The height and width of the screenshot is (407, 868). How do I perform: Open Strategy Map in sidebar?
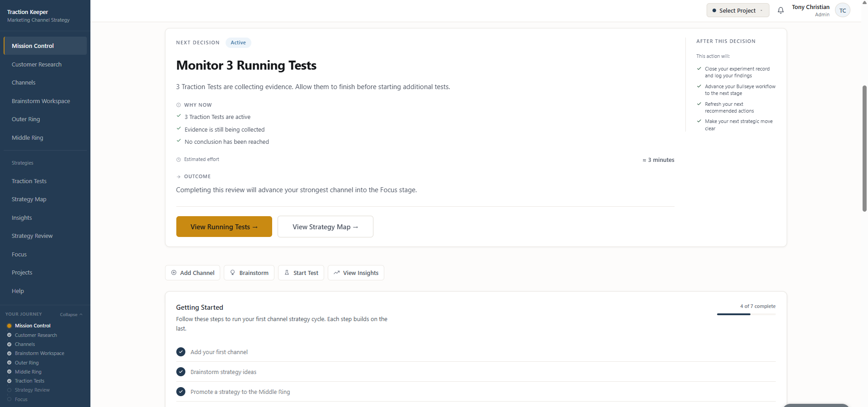[x=45, y=199]
